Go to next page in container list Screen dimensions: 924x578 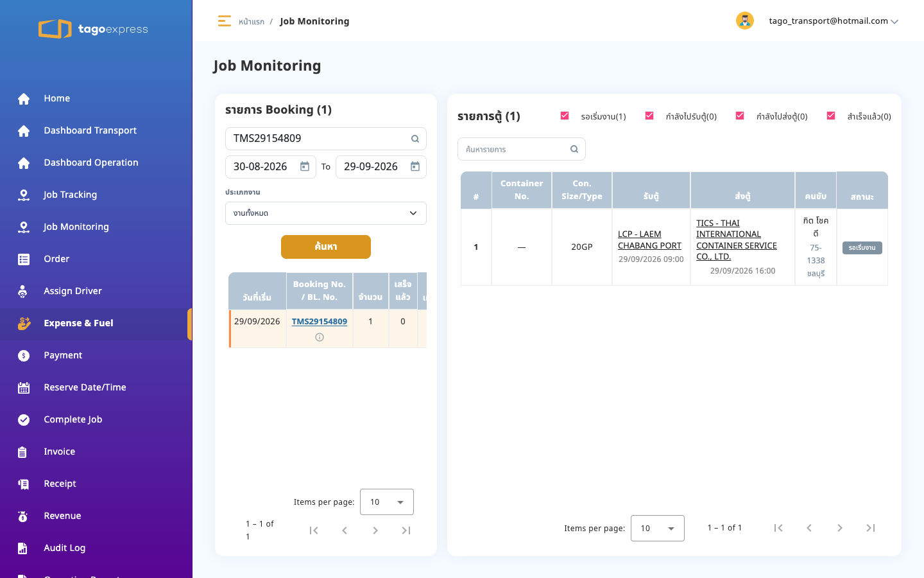point(840,528)
